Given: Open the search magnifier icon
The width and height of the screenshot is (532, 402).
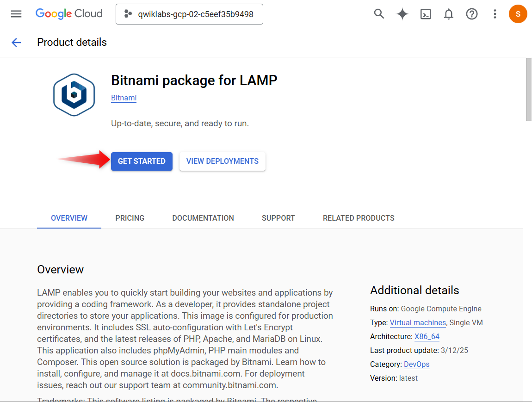Looking at the screenshot, I should 379,14.
